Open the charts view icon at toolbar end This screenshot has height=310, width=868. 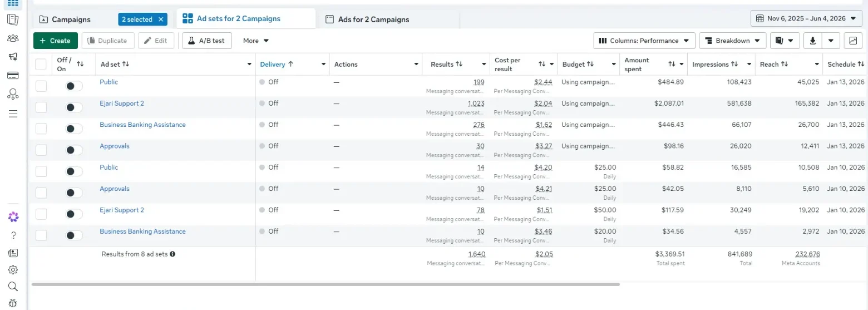tap(852, 41)
